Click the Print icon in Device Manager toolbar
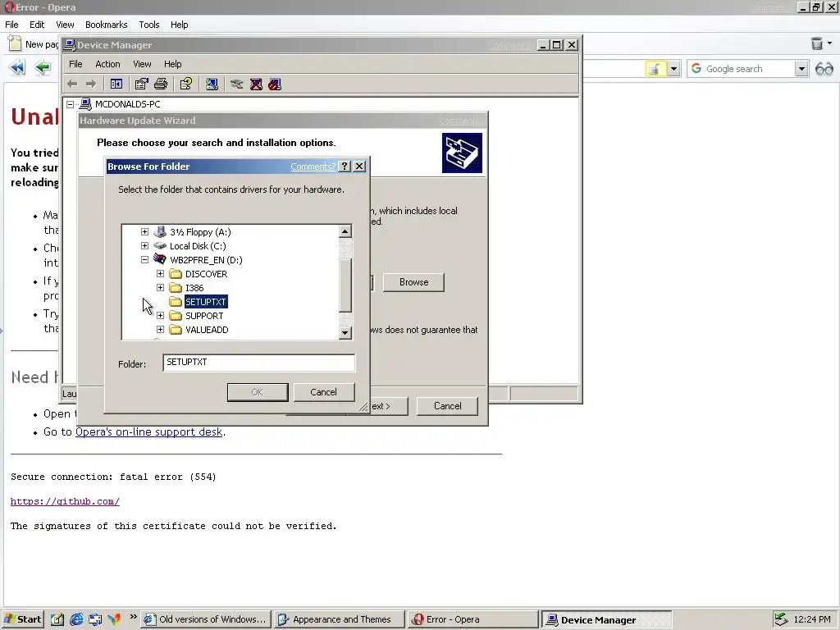 [x=161, y=84]
